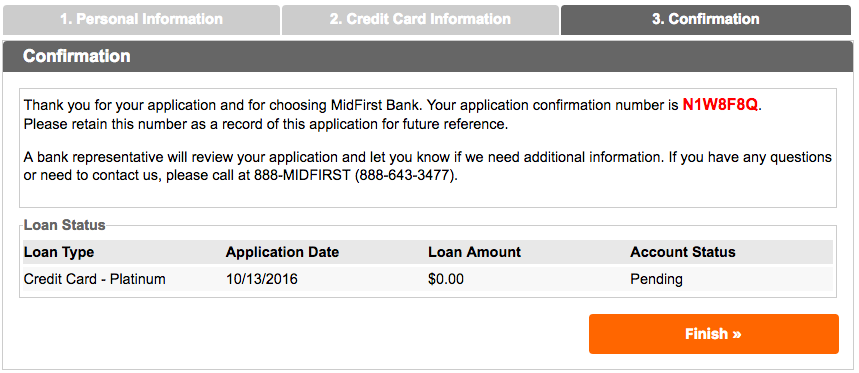
Task: Open the Personal Information step tab
Action: click(141, 20)
